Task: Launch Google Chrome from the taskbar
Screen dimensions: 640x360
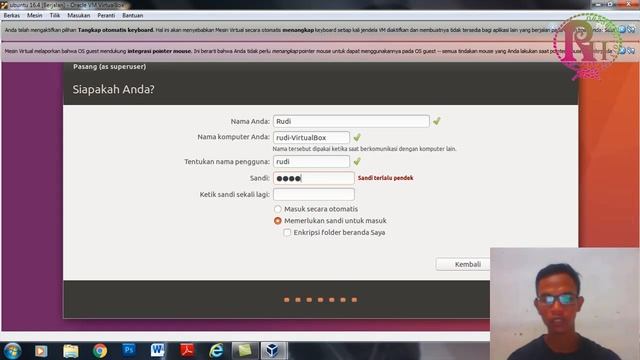Action: pyautogui.click(x=100, y=351)
